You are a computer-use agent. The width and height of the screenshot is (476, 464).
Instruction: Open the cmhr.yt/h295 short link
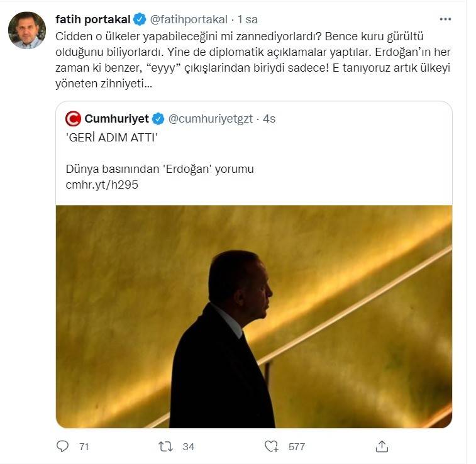(x=101, y=185)
